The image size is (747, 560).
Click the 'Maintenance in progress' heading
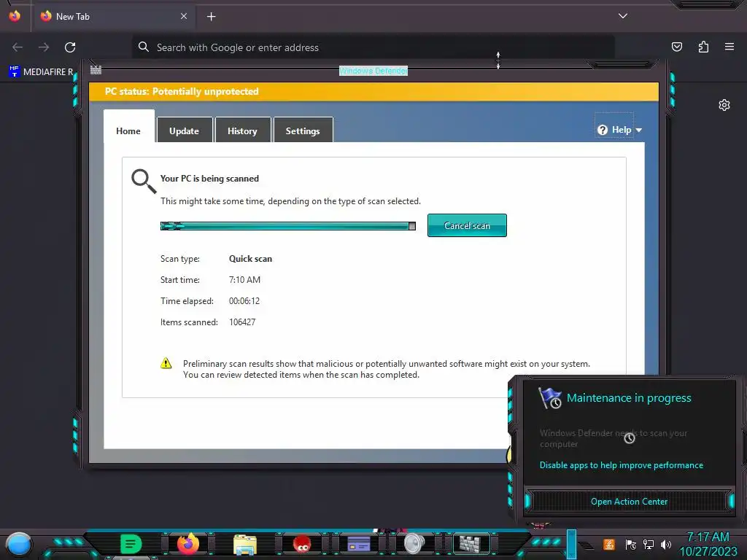point(629,398)
